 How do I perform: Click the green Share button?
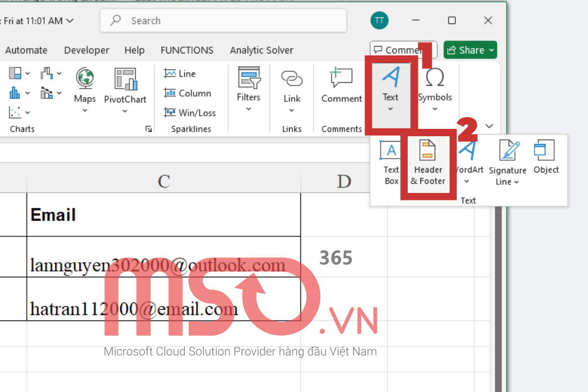(469, 49)
